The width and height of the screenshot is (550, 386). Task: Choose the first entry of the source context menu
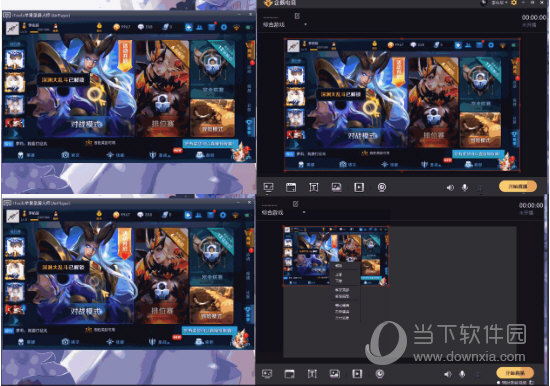[339, 266]
